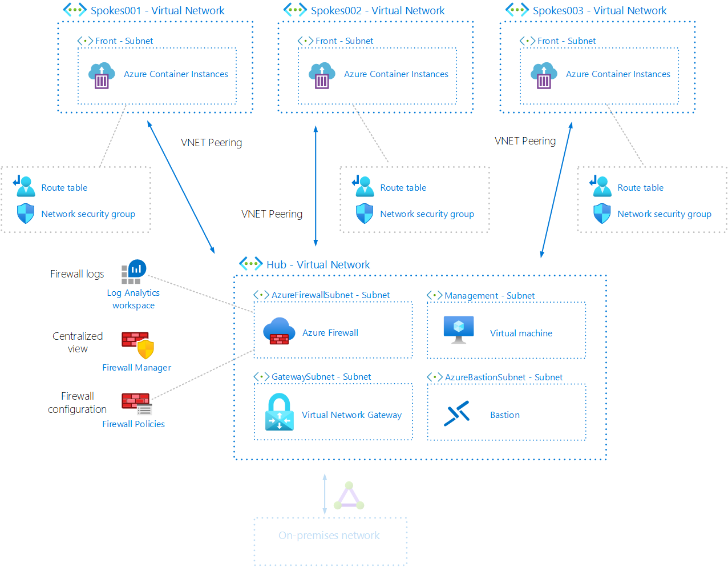Click the Spokes002 Network security group shield
This screenshot has height=587, width=728.
[365, 214]
